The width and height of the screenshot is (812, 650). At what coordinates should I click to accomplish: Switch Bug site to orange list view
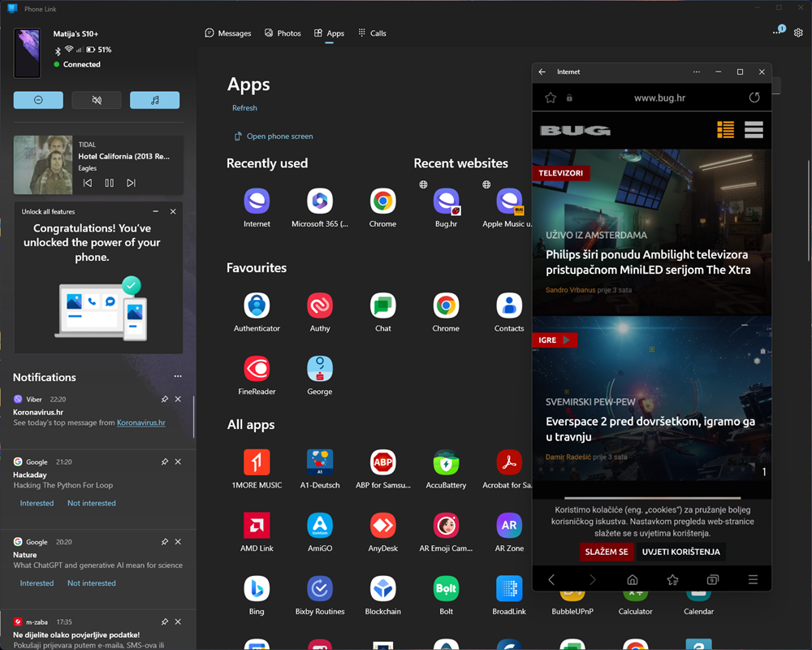(725, 129)
